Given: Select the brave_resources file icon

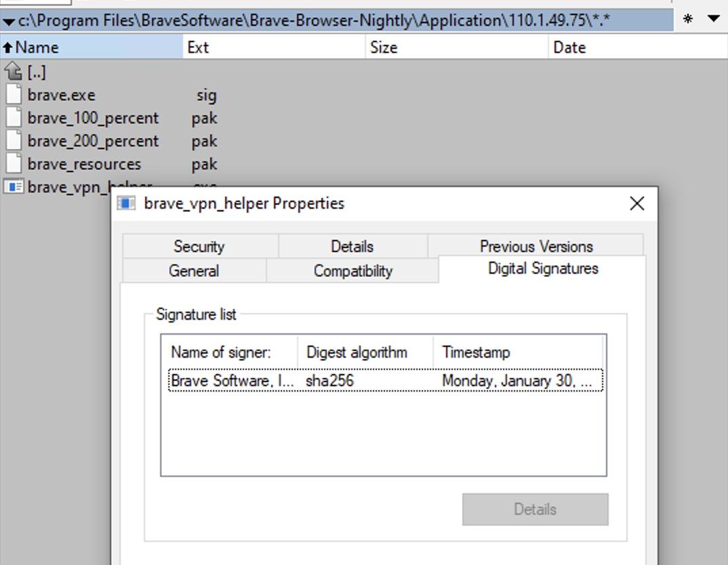Looking at the screenshot, I should [x=14, y=164].
